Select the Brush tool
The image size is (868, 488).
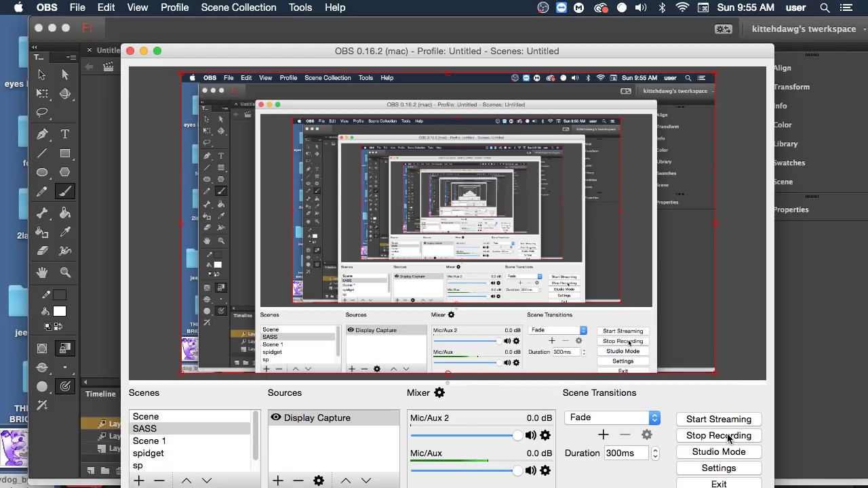coord(65,192)
